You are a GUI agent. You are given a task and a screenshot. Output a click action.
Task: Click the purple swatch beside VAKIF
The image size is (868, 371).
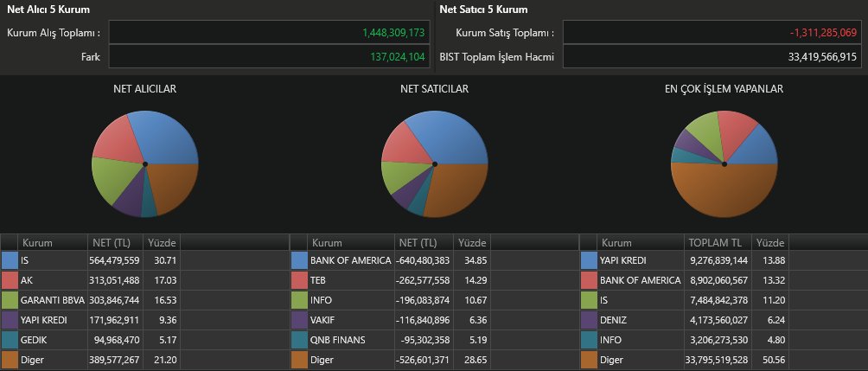click(299, 320)
